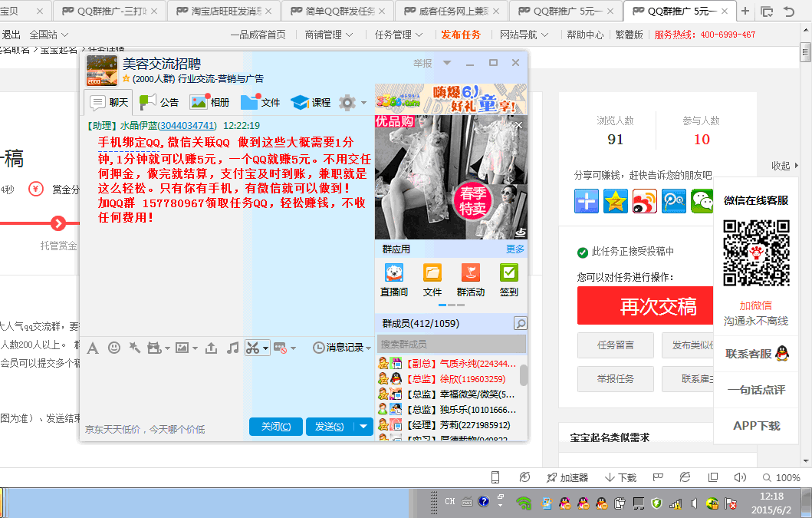The width and height of the screenshot is (812, 518).
Task: Click the 任务留言 button
Action: tap(615, 345)
